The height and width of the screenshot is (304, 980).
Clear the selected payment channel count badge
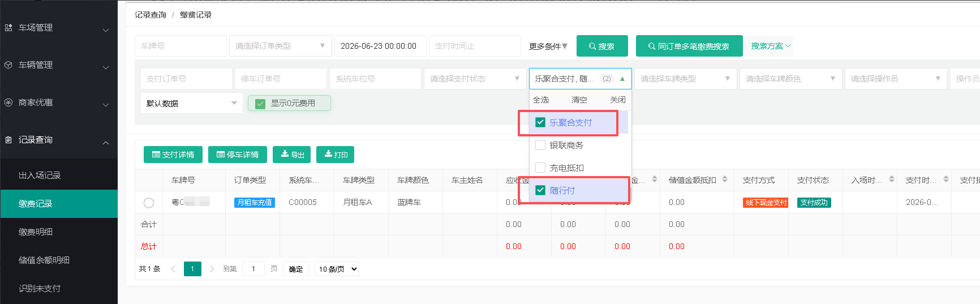pos(607,79)
